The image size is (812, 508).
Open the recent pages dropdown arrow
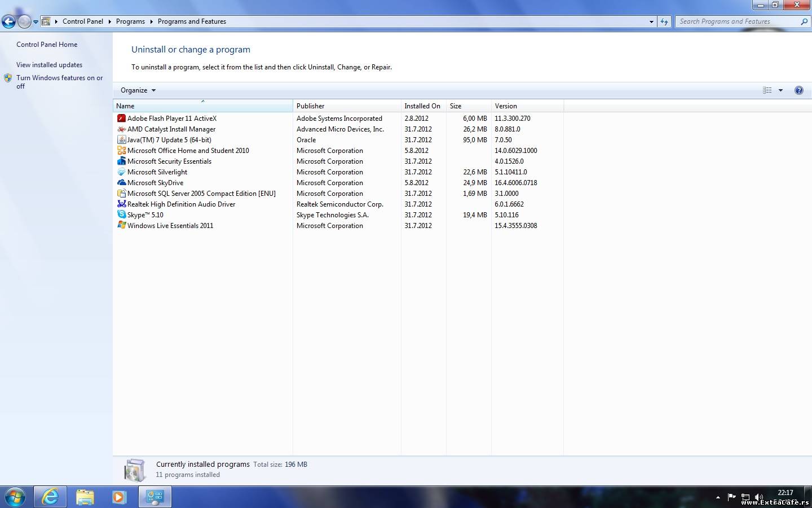(x=36, y=22)
